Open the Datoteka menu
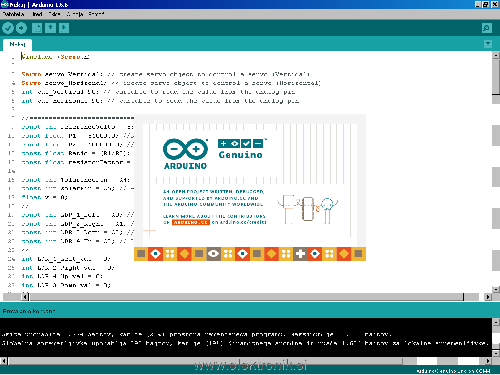The image size is (500, 375). coord(13,14)
